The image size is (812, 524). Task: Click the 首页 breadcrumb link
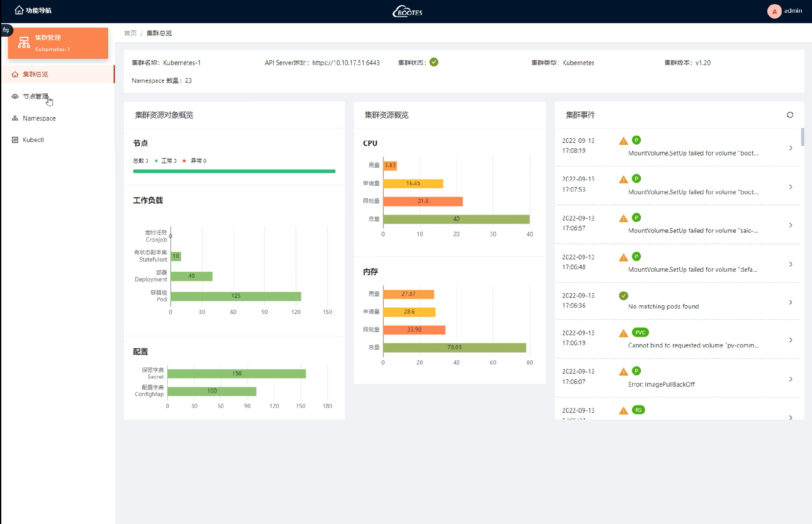(130, 33)
